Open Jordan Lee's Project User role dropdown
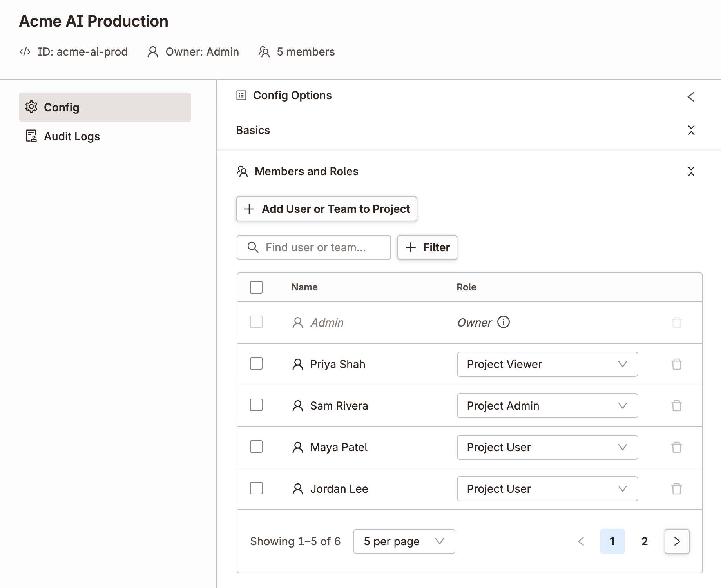 547,489
